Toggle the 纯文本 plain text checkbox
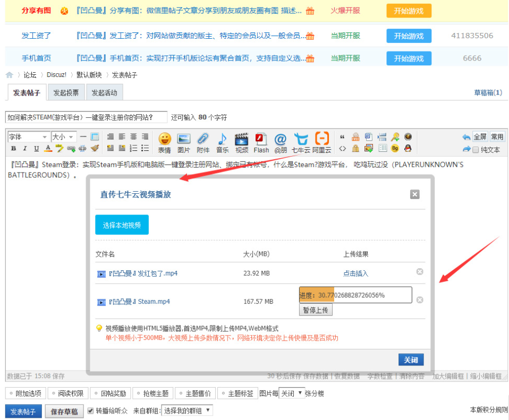This screenshot has height=420, width=509. (476, 150)
